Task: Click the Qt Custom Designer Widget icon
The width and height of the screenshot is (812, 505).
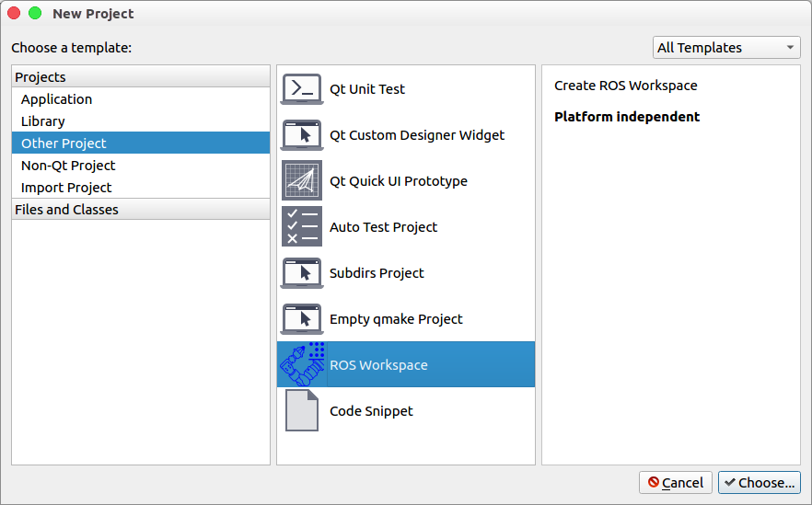Action: pyautogui.click(x=301, y=135)
